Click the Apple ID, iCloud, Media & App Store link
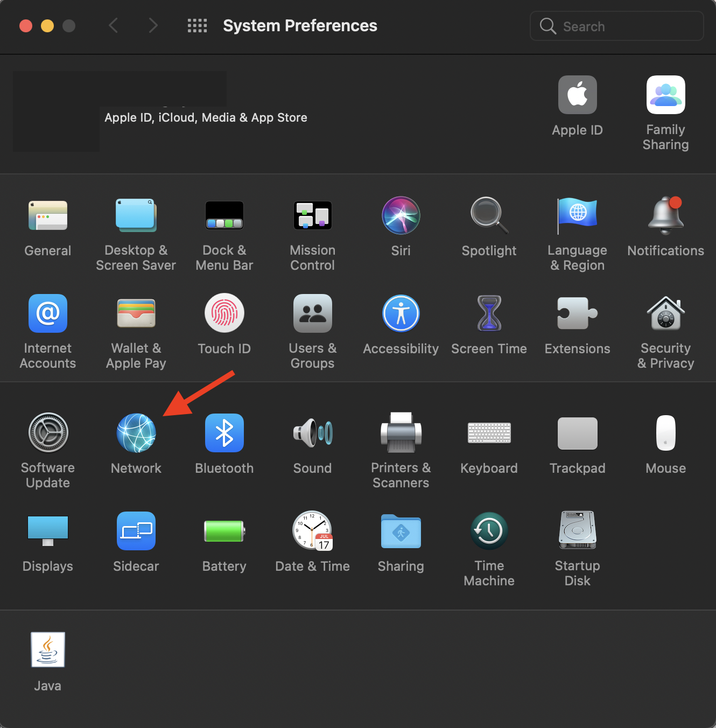 [206, 117]
